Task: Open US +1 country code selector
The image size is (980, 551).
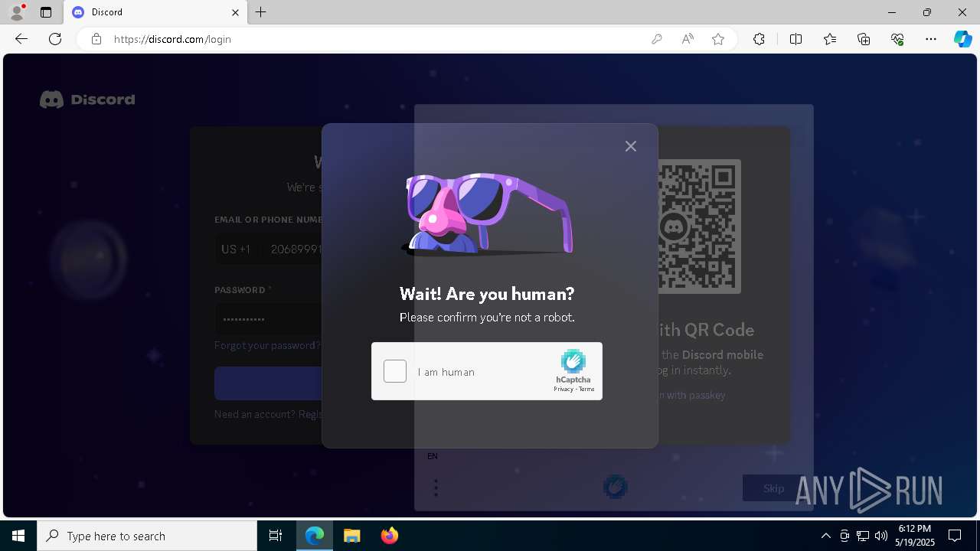Action: pos(236,249)
